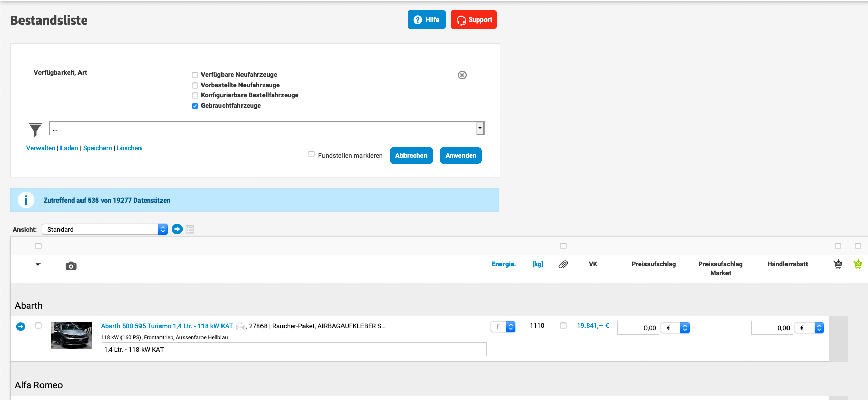868x400 pixels.
Task: Click the circled X remove filter icon
Action: click(x=462, y=75)
